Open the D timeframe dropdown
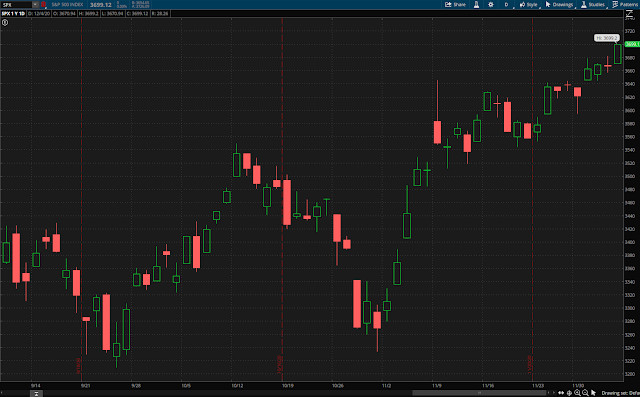The height and width of the screenshot is (397, 640). [x=507, y=4]
